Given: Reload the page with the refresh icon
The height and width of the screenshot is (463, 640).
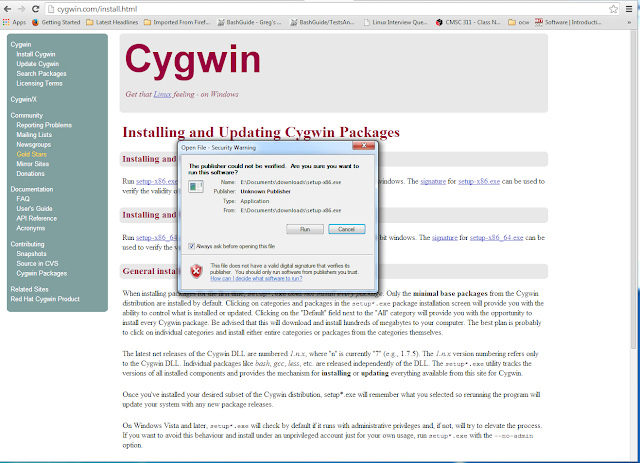Looking at the screenshot, I should 36,9.
